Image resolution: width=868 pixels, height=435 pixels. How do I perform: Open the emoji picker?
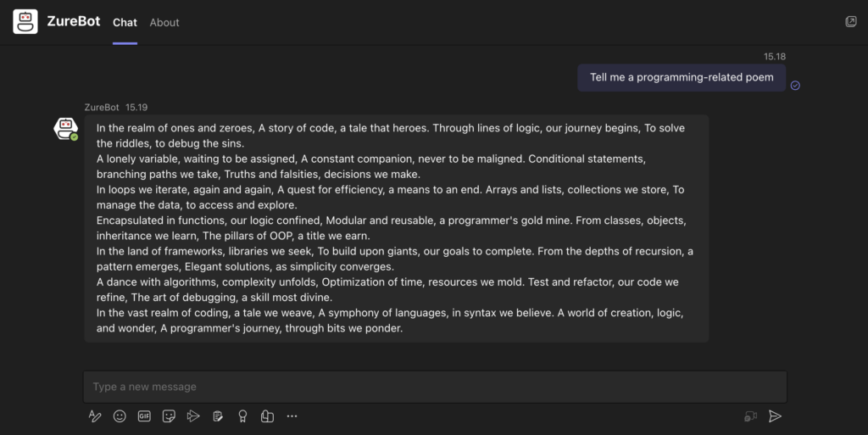(x=120, y=416)
